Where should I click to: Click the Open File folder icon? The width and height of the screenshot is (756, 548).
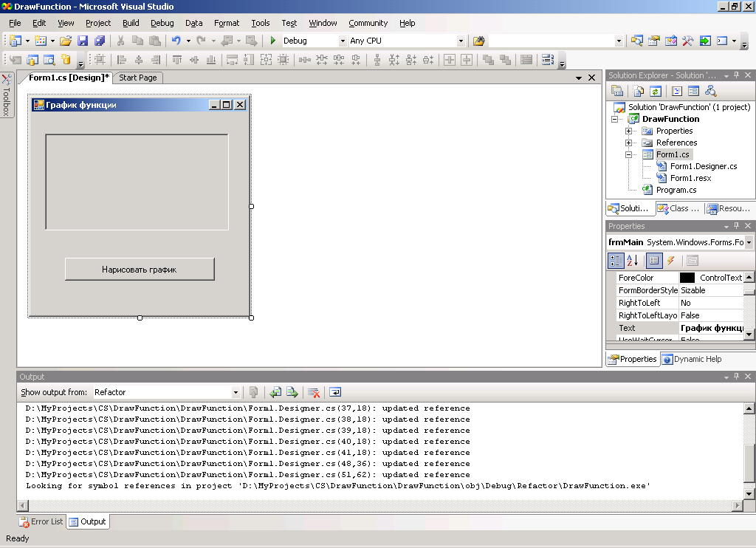coord(66,41)
